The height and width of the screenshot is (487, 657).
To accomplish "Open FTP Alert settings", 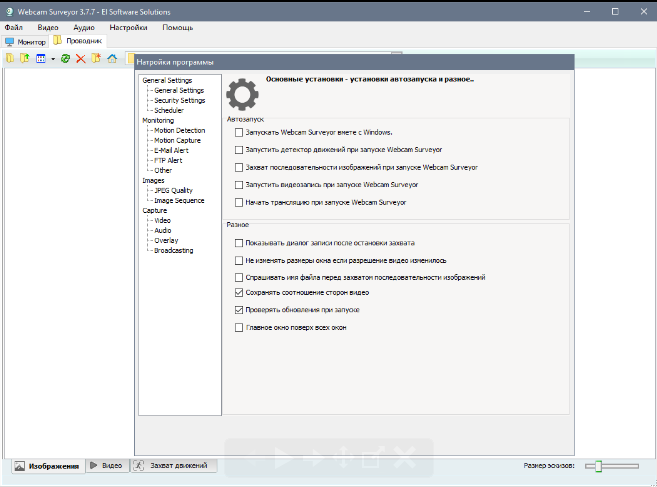I will pyautogui.click(x=168, y=161).
